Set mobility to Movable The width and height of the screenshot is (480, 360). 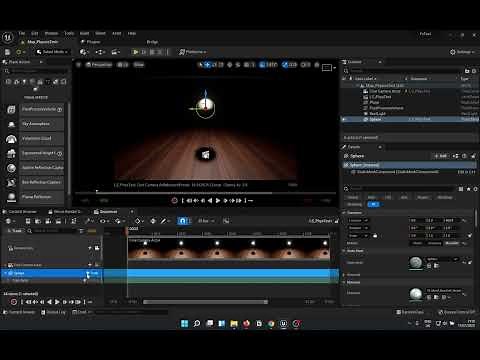click(x=452, y=243)
